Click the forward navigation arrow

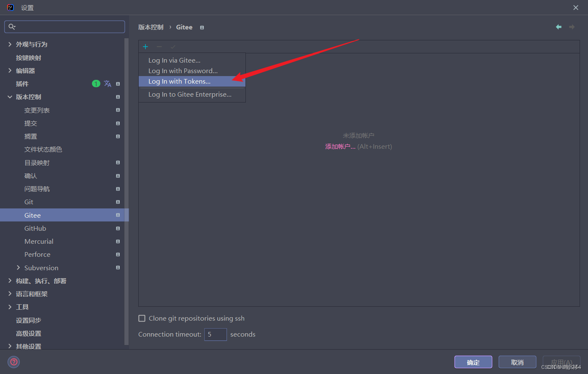click(x=572, y=27)
